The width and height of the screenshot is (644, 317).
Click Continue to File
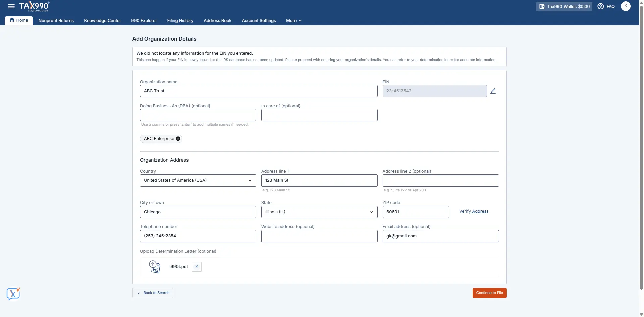[489, 293]
